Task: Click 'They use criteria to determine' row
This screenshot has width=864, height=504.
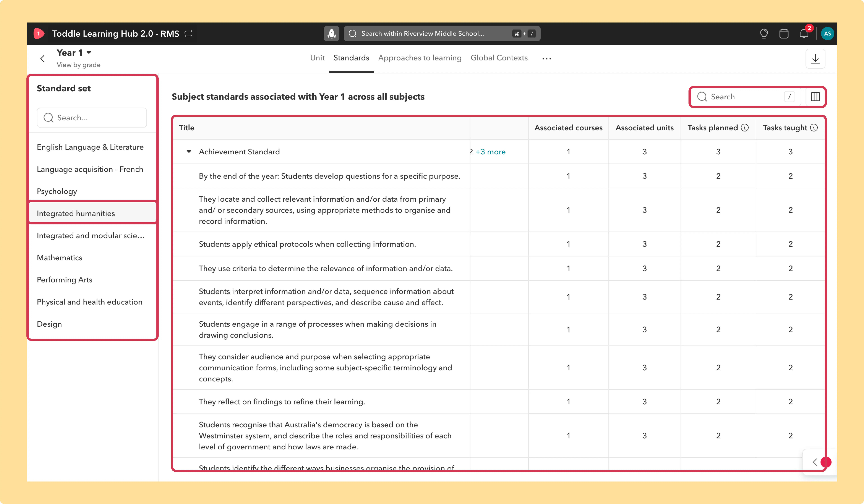Action: point(499,268)
